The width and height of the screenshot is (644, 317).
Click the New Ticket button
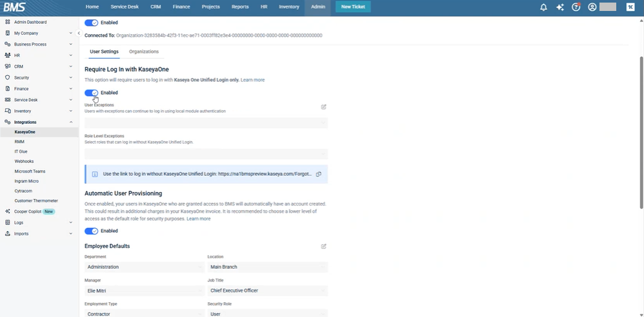tap(353, 7)
